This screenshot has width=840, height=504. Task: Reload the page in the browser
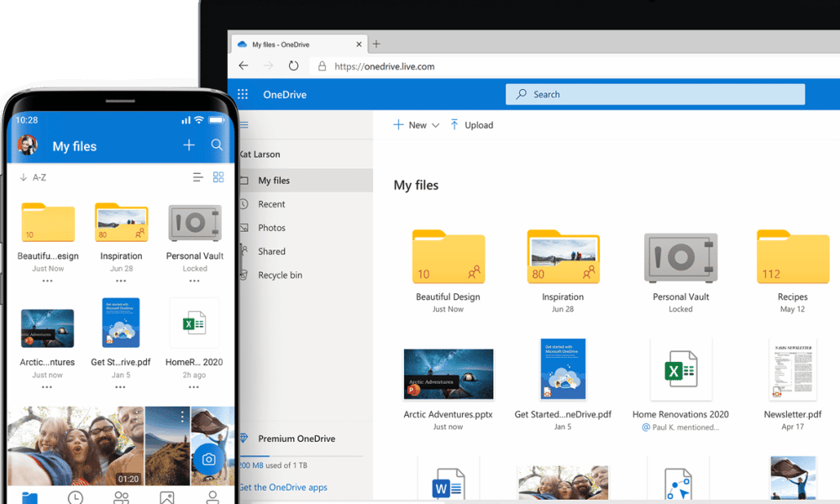(x=293, y=66)
